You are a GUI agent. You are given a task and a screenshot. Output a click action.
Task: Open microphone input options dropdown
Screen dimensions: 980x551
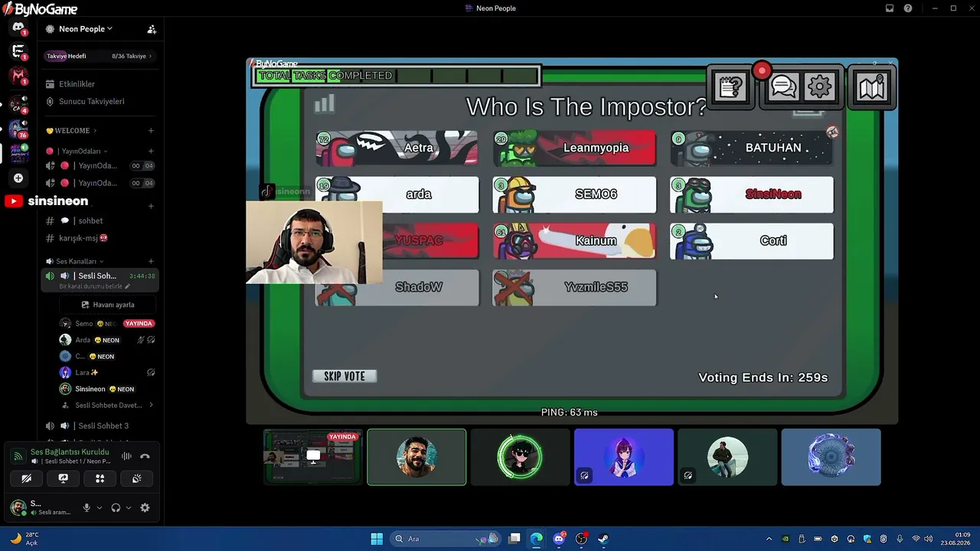pos(100,508)
